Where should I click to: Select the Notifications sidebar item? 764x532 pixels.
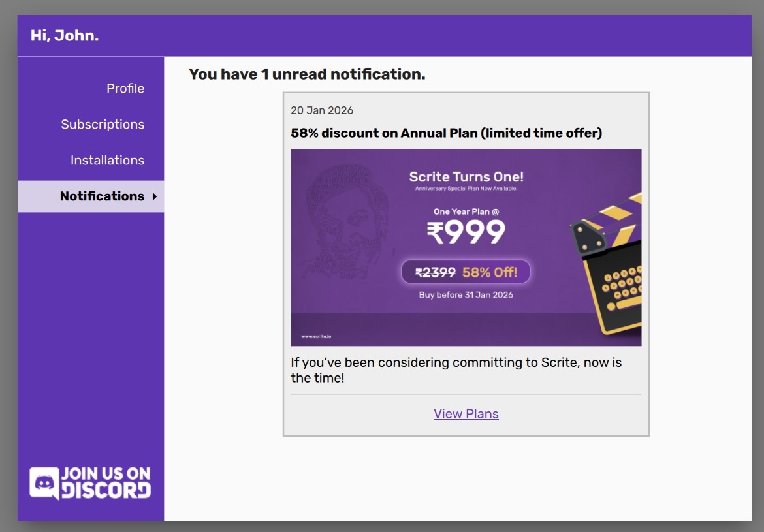(102, 196)
